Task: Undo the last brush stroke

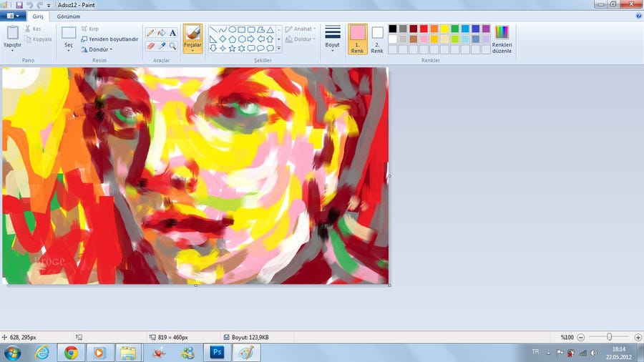Action: pos(29,5)
